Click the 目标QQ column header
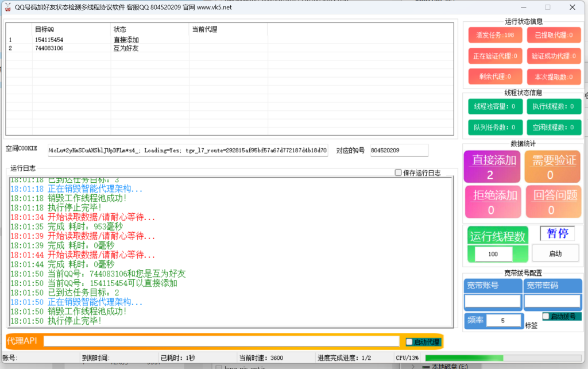Viewport: 588px width, 369px height. pos(71,29)
